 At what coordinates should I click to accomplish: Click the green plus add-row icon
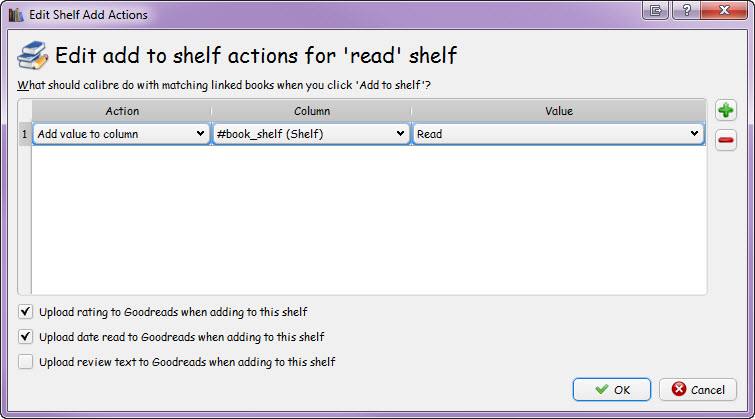[x=727, y=110]
